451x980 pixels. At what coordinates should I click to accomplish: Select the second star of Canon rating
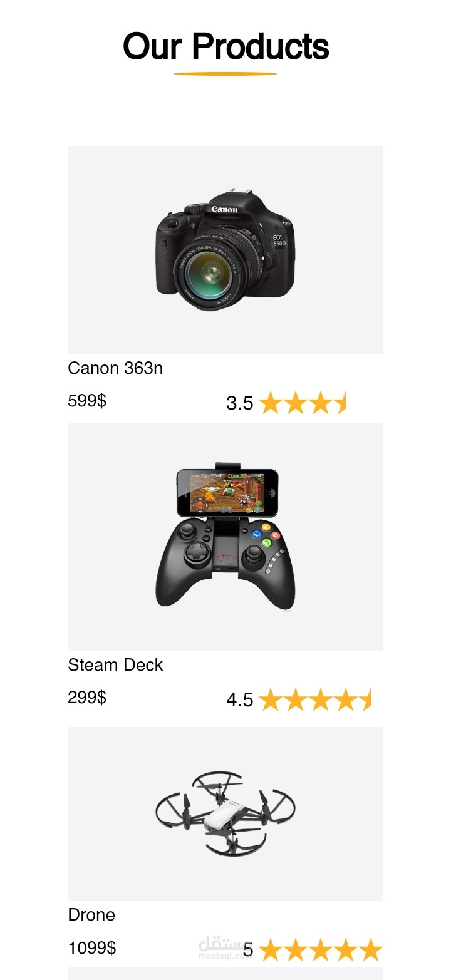pyautogui.click(x=295, y=403)
